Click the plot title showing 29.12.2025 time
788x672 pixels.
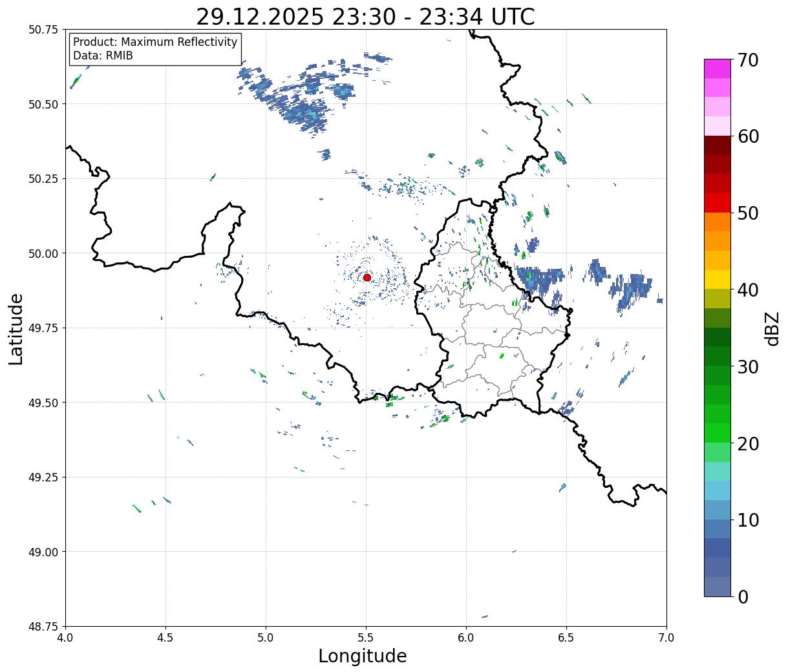pos(365,16)
